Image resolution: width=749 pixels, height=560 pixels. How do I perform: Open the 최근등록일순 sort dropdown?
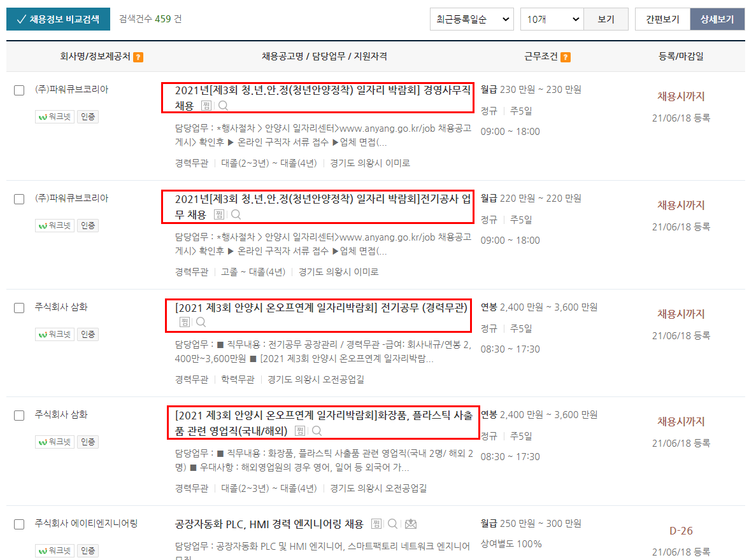click(472, 19)
